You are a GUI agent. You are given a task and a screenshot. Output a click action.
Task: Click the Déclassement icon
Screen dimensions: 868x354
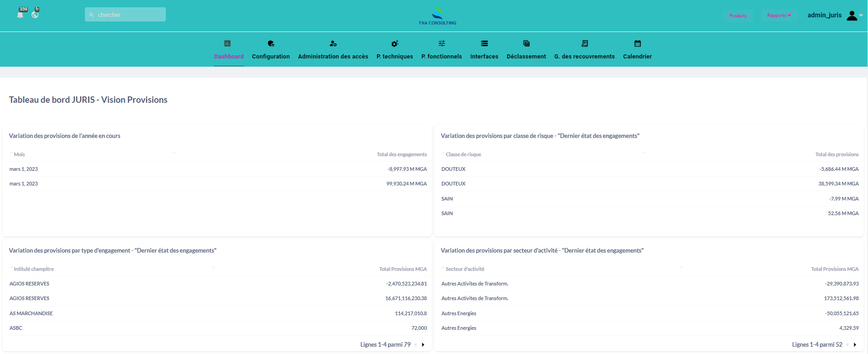pos(526,44)
